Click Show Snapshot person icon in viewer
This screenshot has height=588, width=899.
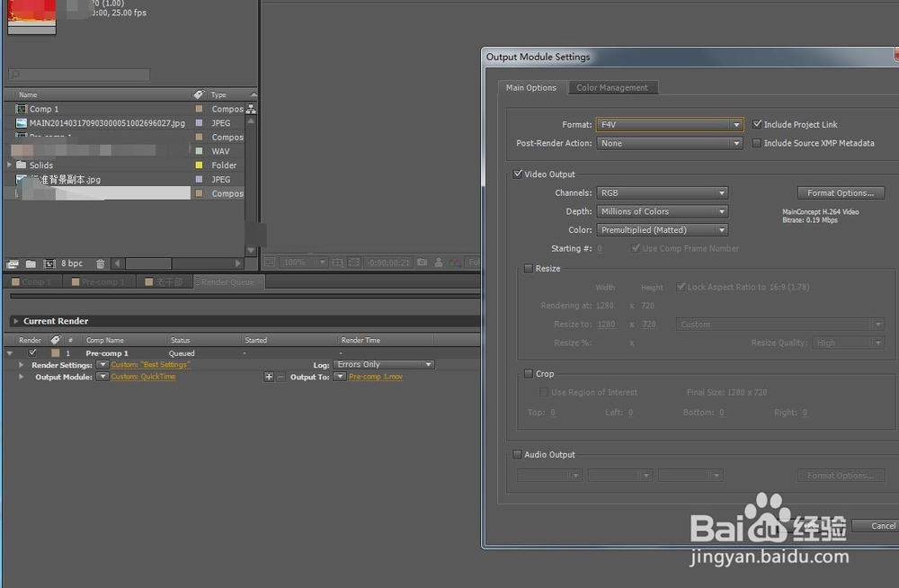click(x=439, y=263)
